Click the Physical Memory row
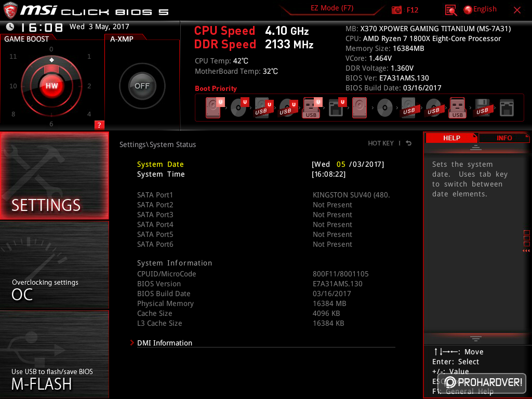The image size is (532, 399). [x=242, y=303]
